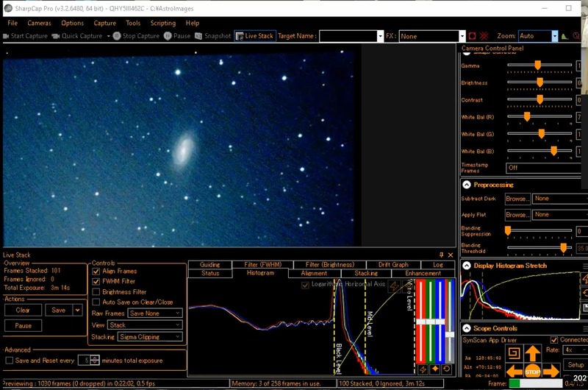
Task: Click the Pause capture toolbar button
Action: [x=177, y=36]
